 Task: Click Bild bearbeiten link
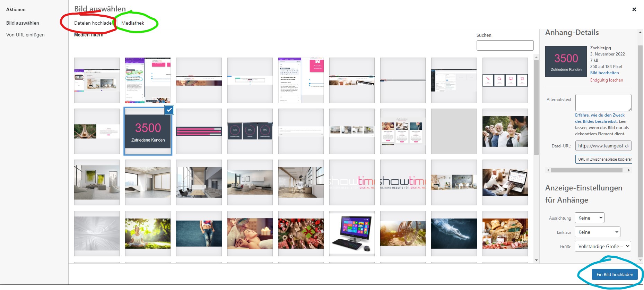click(604, 73)
